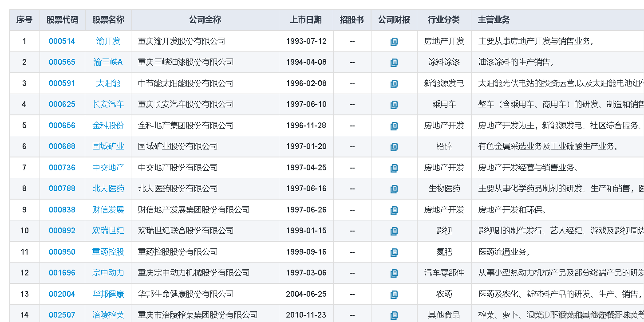Click the 上市日期 column header

pos(306,20)
